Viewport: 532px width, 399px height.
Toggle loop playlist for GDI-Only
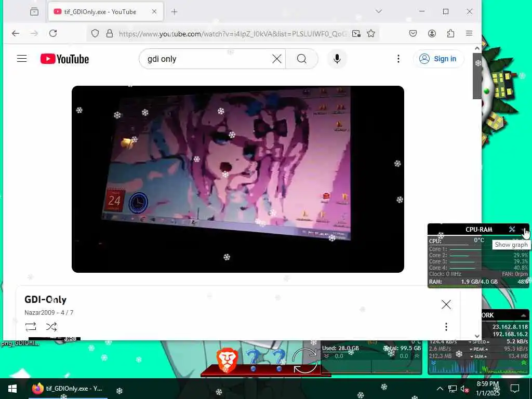point(31,327)
